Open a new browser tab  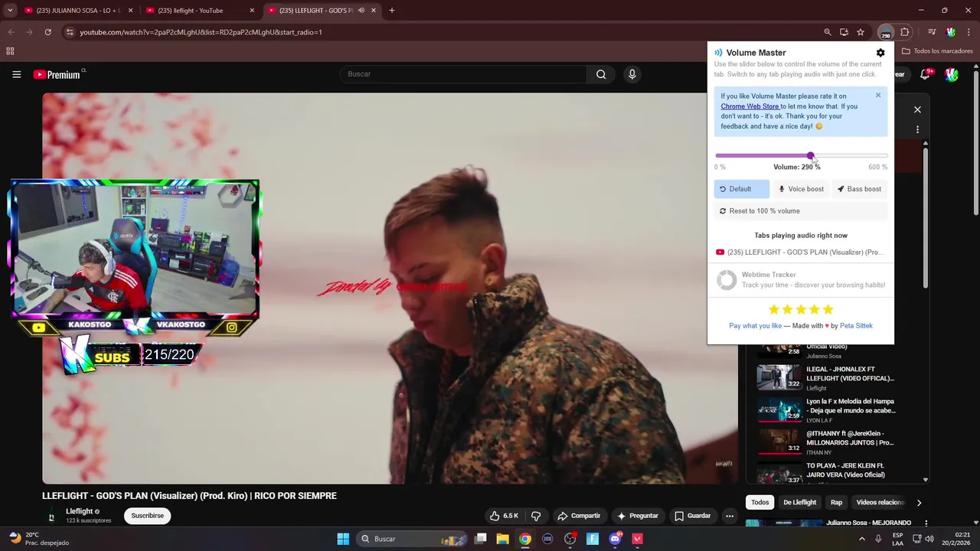(392, 11)
